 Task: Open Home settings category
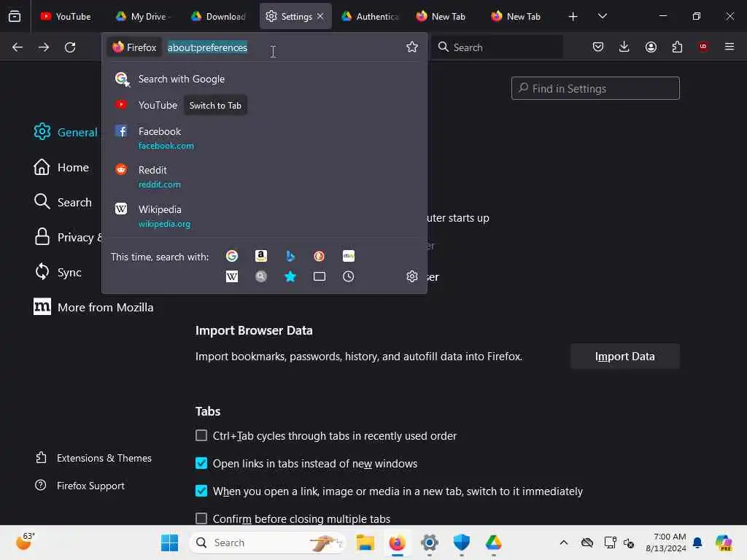61,167
